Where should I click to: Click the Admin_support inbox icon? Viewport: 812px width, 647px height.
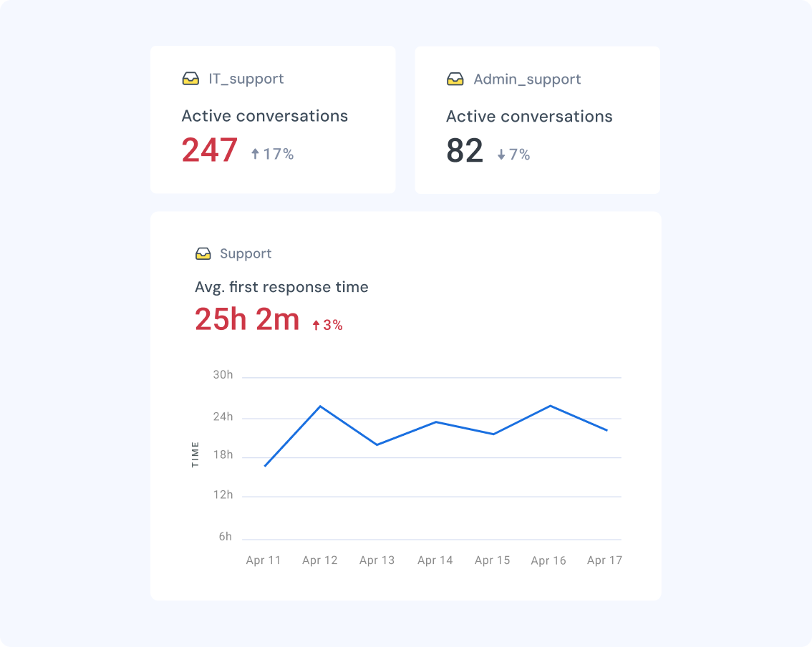pyautogui.click(x=455, y=79)
